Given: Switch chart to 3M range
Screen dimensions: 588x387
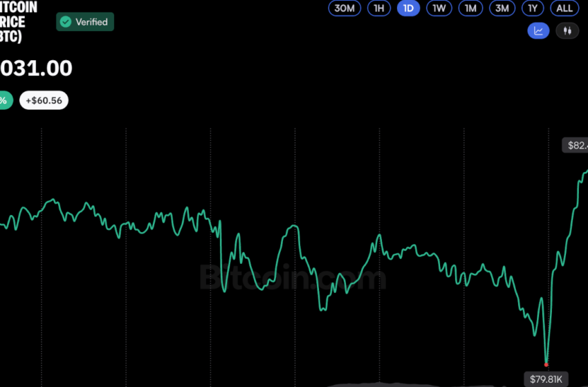Looking at the screenshot, I should [502, 8].
